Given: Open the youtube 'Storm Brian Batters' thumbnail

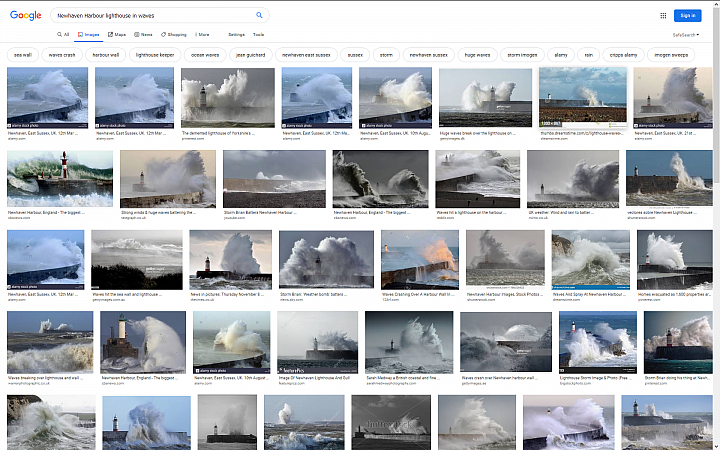Looking at the screenshot, I should coord(274,179).
